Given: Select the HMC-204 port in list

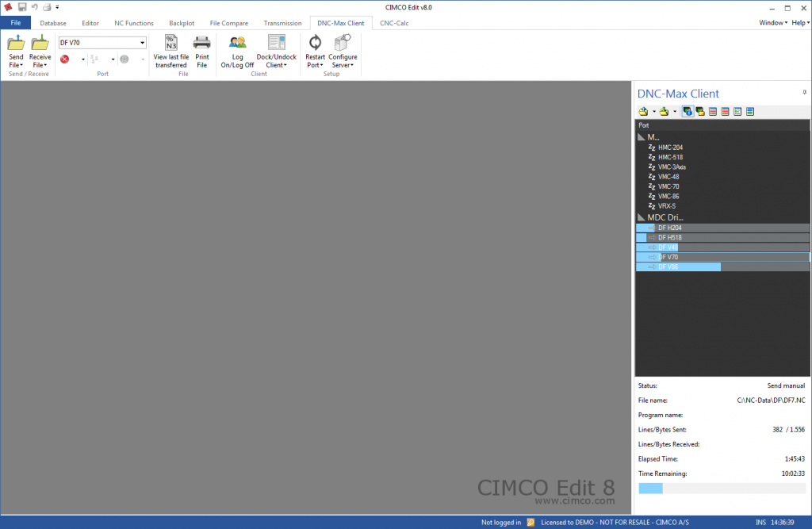Looking at the screenshot, I should pyautogui.click(x=670, y=148).
